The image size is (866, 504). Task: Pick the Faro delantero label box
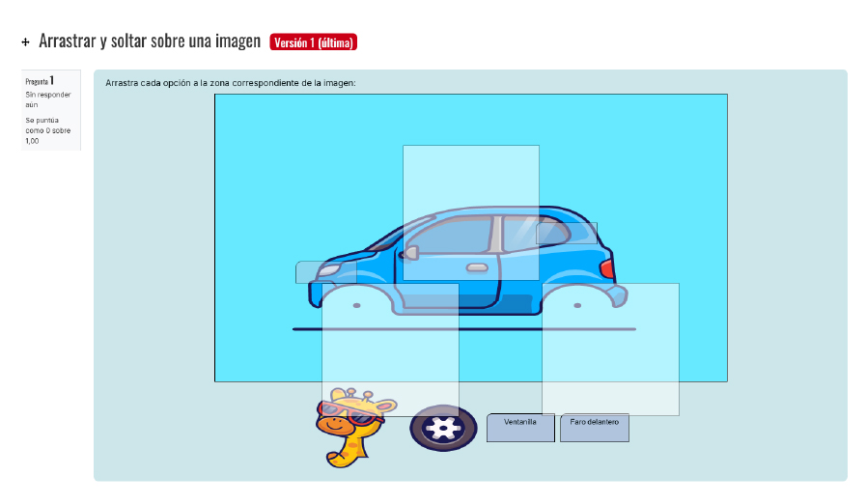[595, 428]
